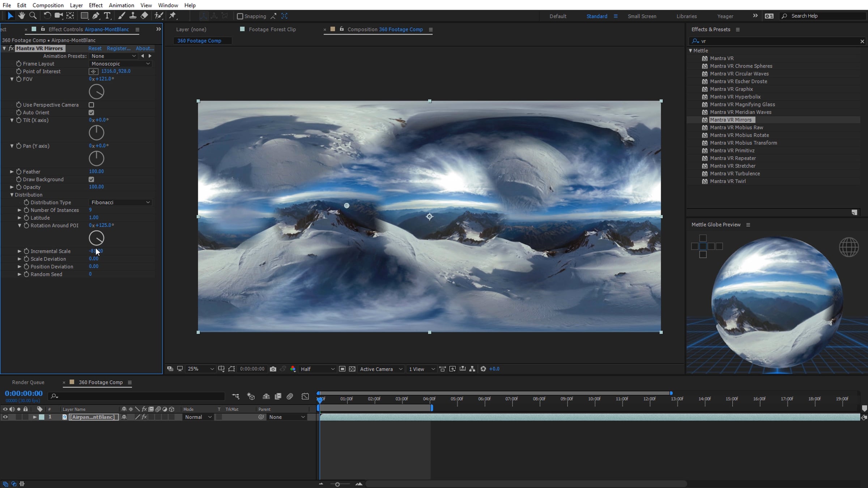Image resolution: width=868 pixels, height=488 pixels.
Task: Select the Rectangle shape tool
Action: point(84,16)
